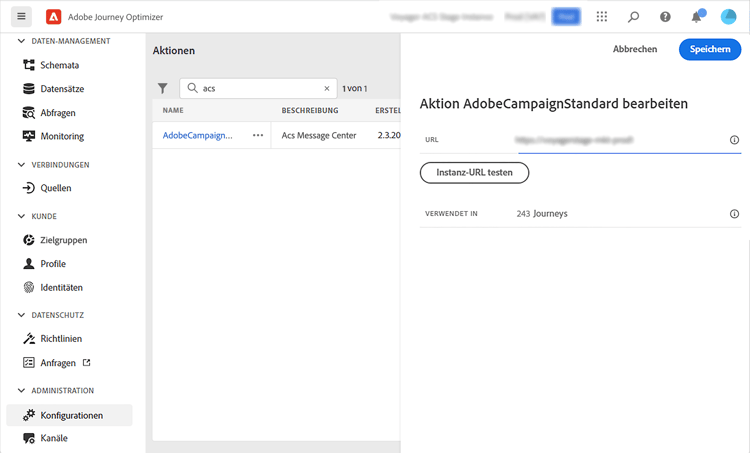Screen dimensions: 750x453
Task: Open Identitäten menu item
Action: coord(61,287)
